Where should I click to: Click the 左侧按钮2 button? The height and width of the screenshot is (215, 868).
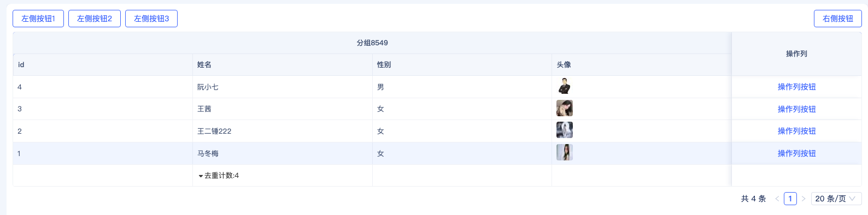(x=95, y=19)
